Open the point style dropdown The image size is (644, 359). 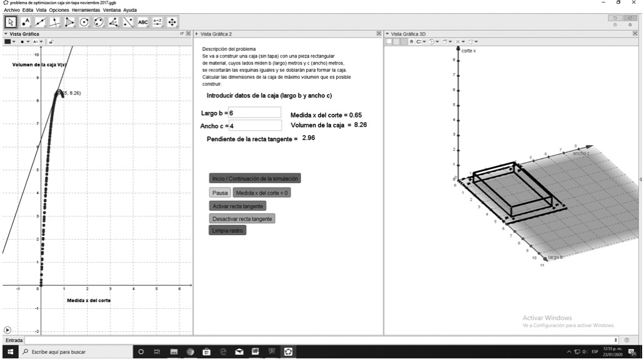pyautogui.click(x=24, y=41)
